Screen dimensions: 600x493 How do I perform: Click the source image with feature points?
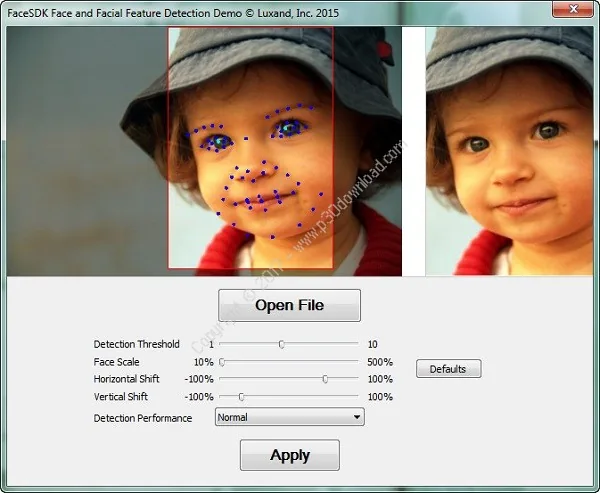[x=204, y=151]
